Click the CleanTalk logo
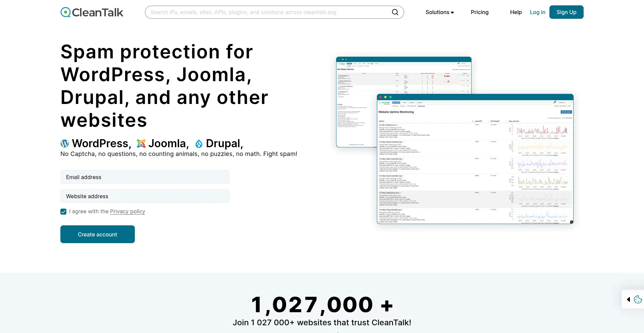Viewport: 644px width, 333px height. click(92, 12)
